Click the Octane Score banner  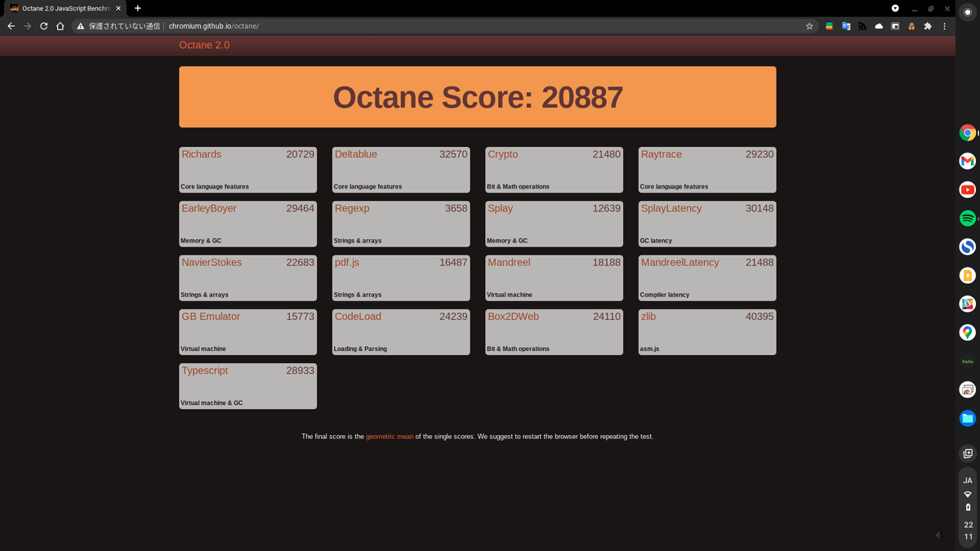click(478, 97)
